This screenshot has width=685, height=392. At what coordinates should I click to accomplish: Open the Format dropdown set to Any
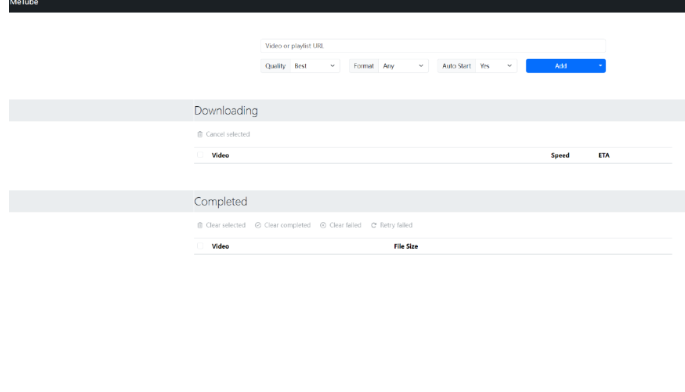coord(403,66)
